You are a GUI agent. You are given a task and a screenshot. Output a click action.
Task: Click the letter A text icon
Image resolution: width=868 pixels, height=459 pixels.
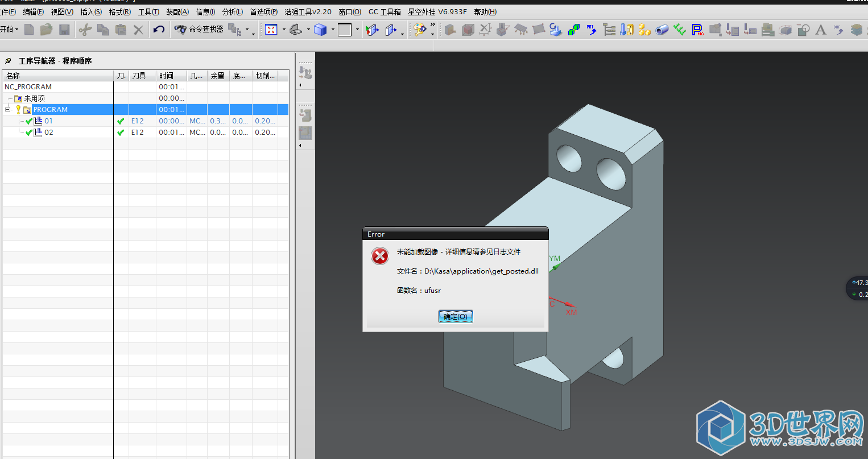pyautogui.click(x=821, y=30)
